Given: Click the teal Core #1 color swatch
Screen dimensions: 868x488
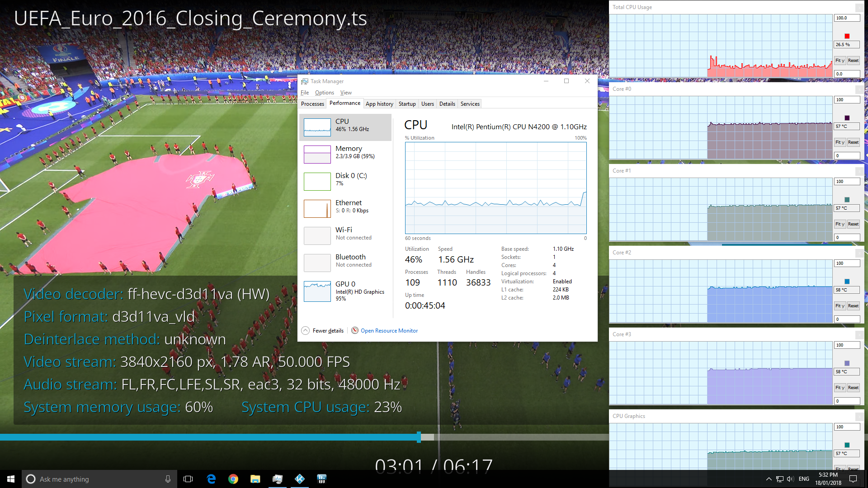Looking at the screenshot, I should [x=847, y=200].
